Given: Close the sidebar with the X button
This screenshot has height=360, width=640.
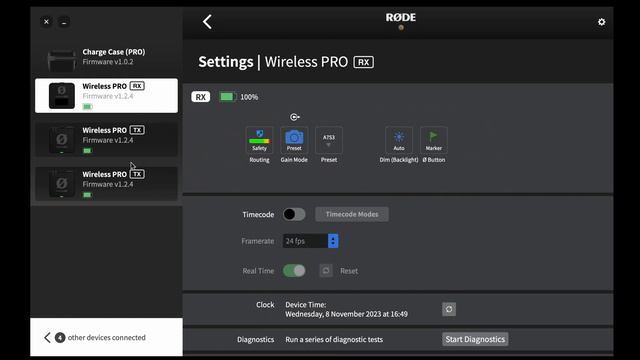Looking at the screenshot, I should tap(47, 22).
